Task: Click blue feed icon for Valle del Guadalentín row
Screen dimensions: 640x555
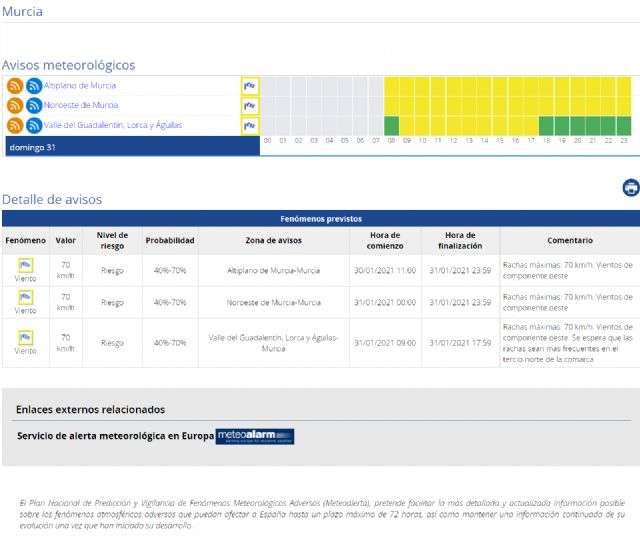Action: click(x=34, y=125)
